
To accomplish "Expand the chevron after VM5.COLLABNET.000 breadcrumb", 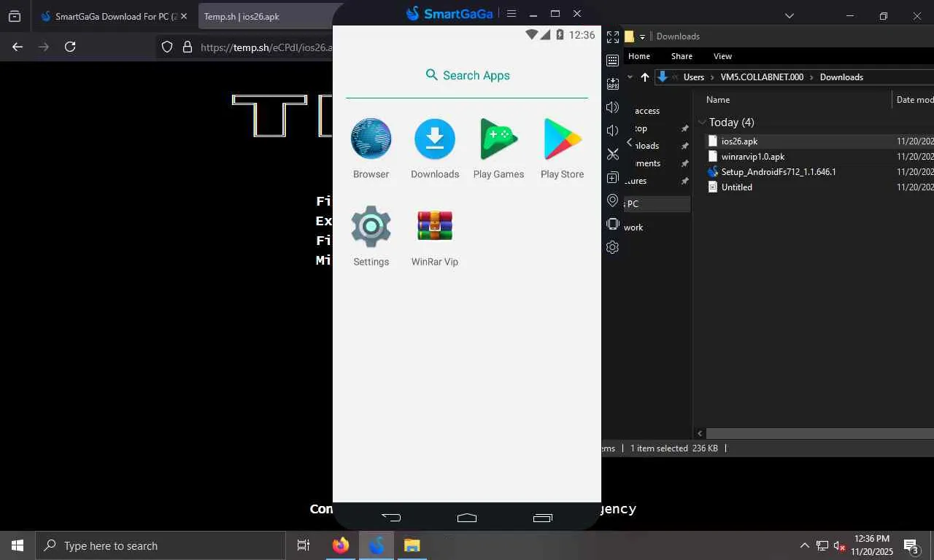I will tap(812, 77).
